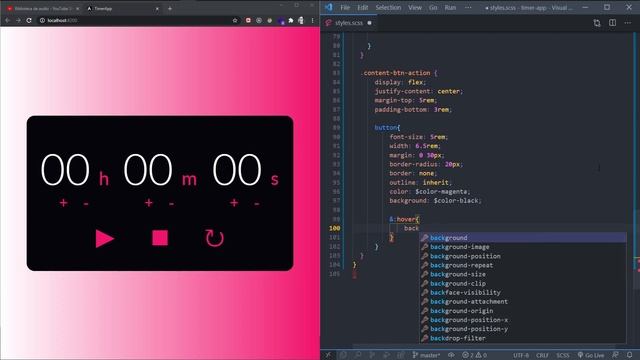
Task: Choose 'background-position-x' suggestion
Action: [x=523, y=320]
